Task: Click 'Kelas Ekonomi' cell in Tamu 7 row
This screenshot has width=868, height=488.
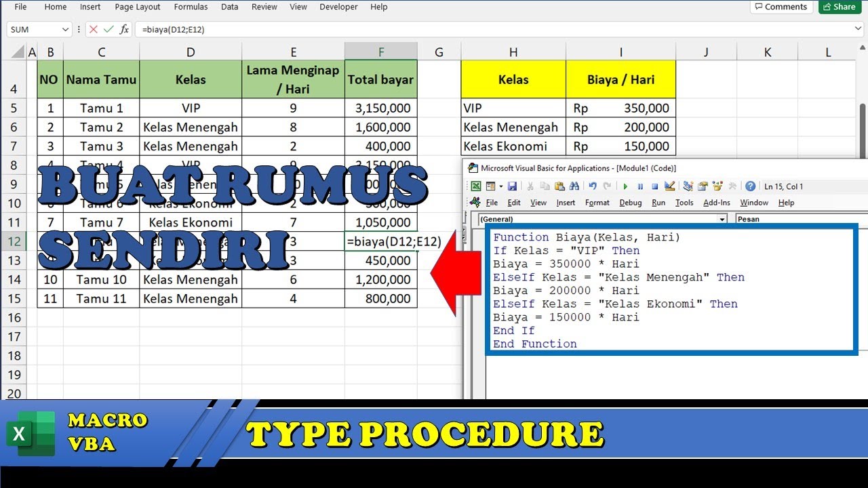Action: point(191,222)
